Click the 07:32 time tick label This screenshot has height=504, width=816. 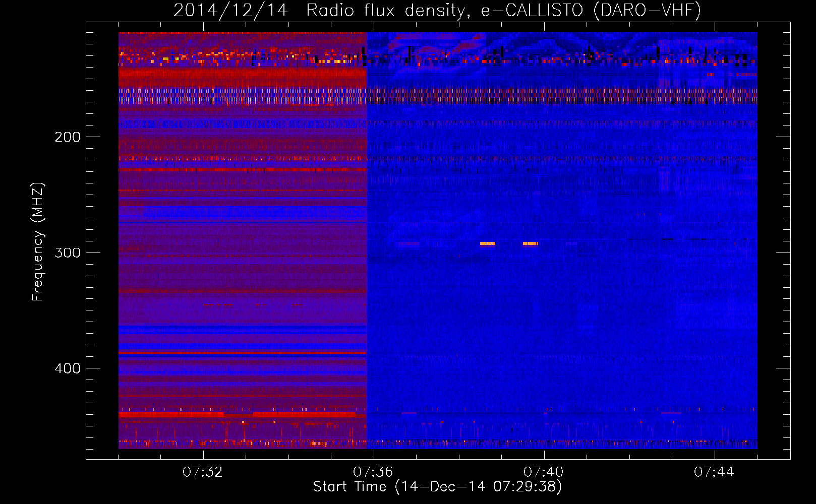point(203,472)
